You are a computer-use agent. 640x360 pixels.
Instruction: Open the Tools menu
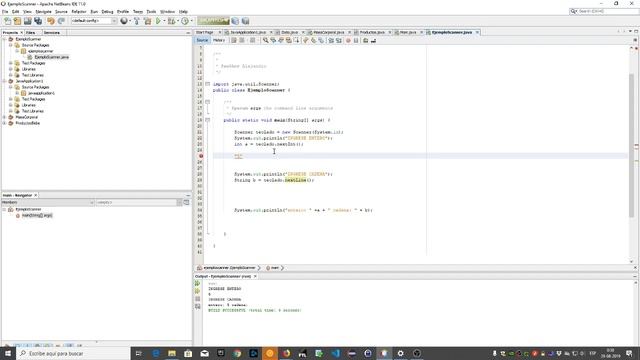click(x=151, y=12)
